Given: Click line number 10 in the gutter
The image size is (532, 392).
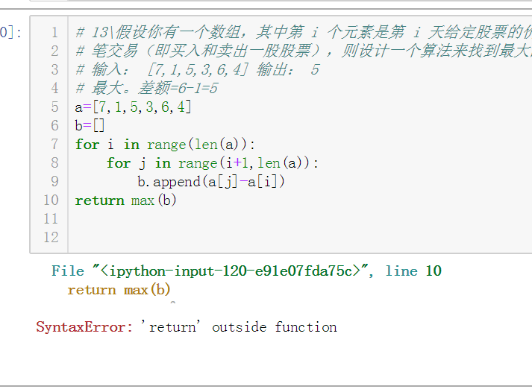Looking at the screenshot, I should click(51, 200).
